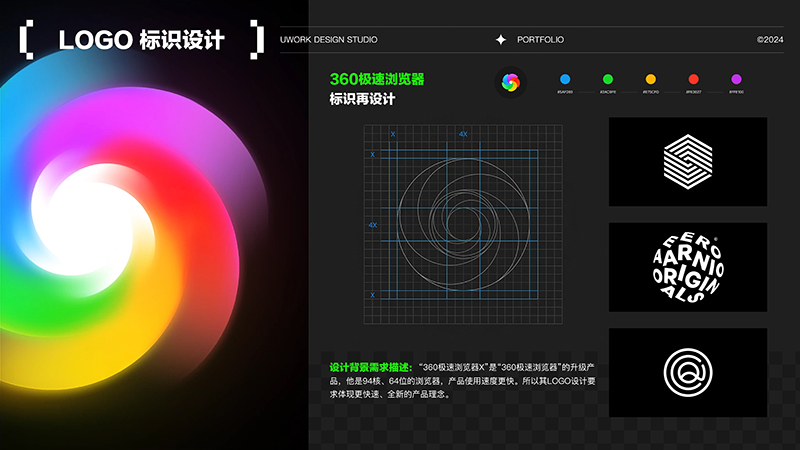Open the PORTFOLIO header item

point(541,40)
